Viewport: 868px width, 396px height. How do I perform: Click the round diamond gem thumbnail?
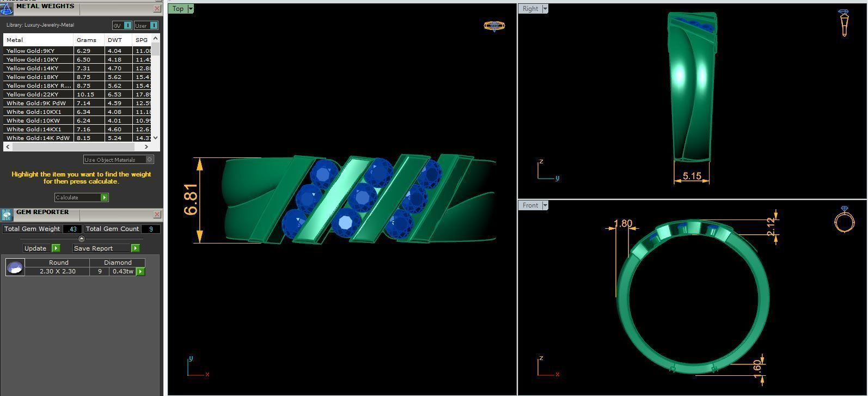(x=15, y=267)
